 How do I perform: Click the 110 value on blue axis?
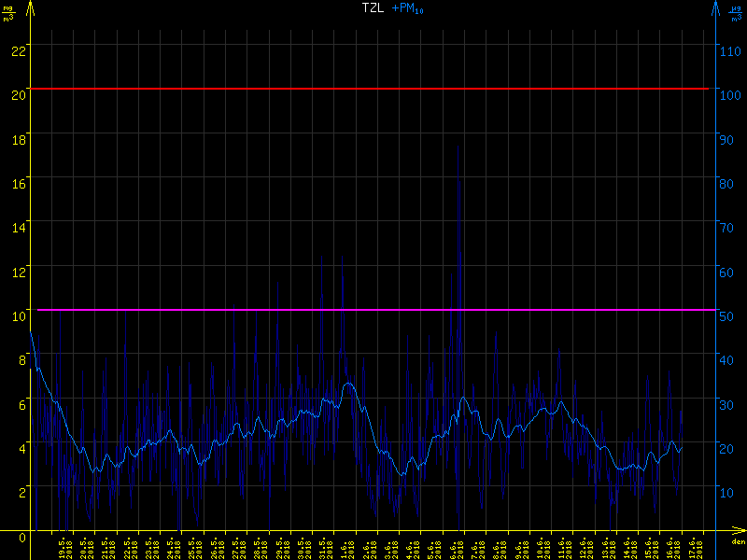(x=729, y=50)
